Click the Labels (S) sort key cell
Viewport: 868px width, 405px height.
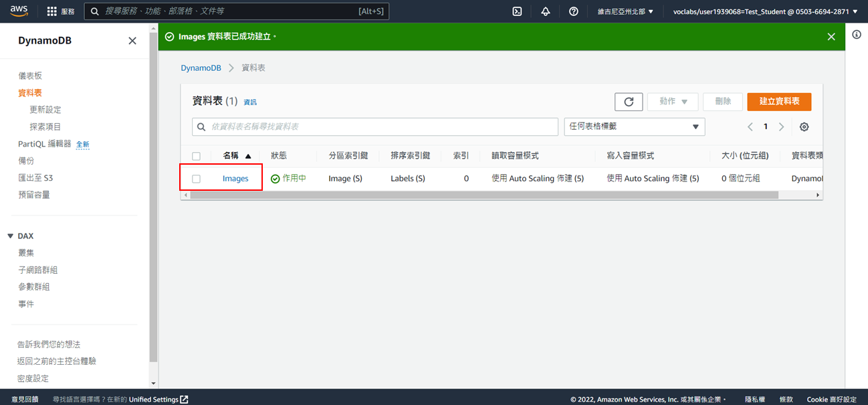click(x=408, y=179)
